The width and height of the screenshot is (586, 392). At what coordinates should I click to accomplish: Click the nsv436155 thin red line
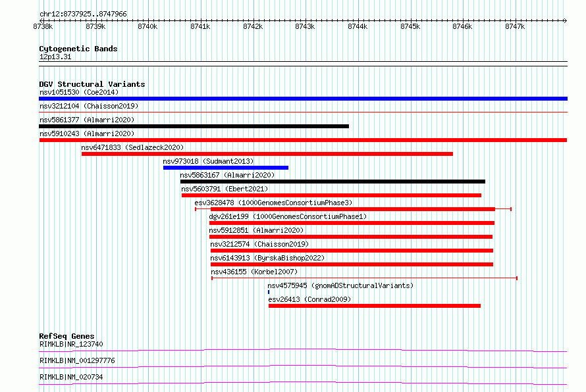(x=364, y=278)
